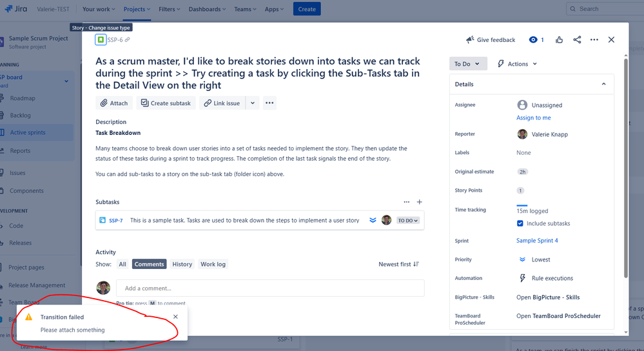The width and height of the screenshot is (644, 351).
Task: Expand the SP board switcher chevron
Action: point(66,81)
